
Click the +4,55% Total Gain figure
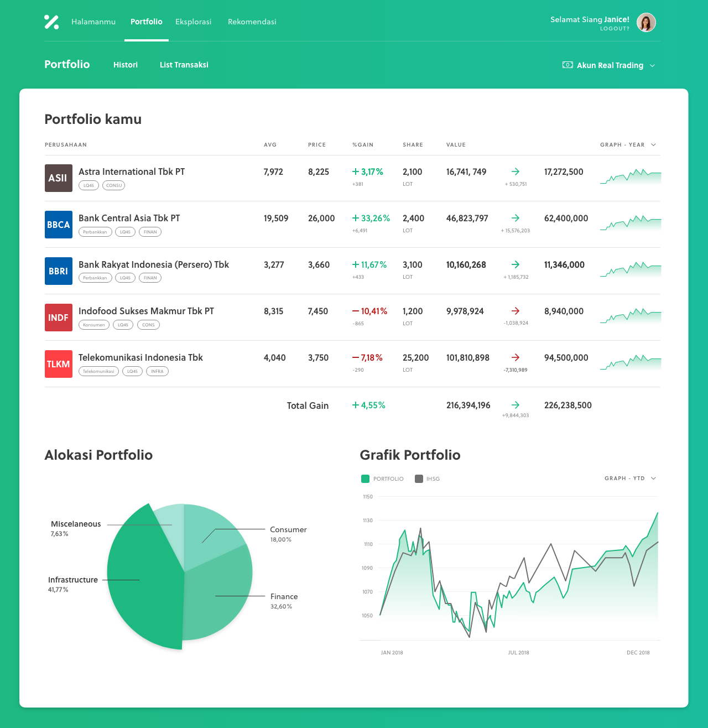coord(369,405)
